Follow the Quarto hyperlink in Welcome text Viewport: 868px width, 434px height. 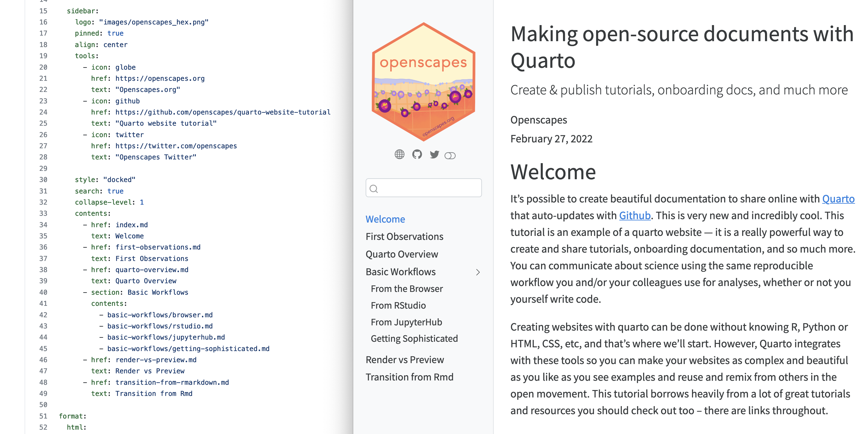click(x=838, y=199)
